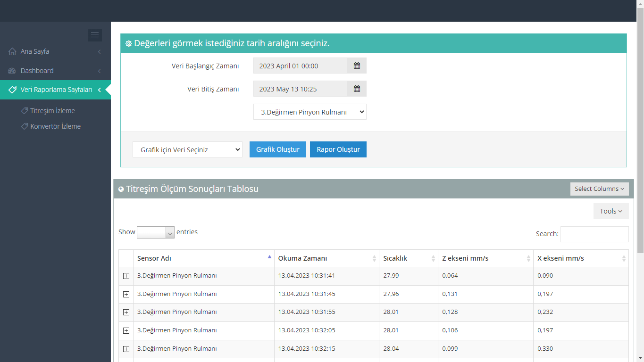The height and width of the screenshot is (362, 644).
Task: Click temperature cell 27,96
Action: coord(391,294)
